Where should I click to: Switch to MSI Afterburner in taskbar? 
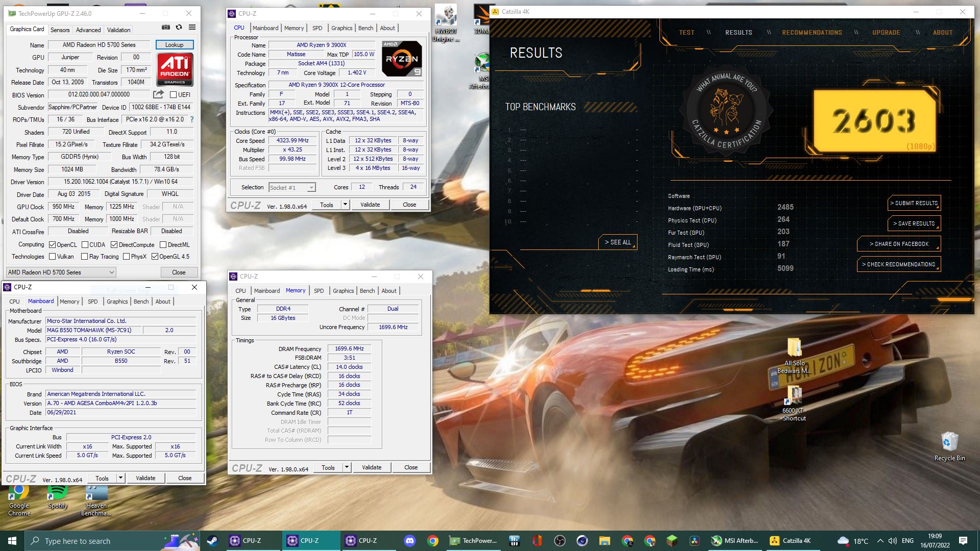[735, 541]
